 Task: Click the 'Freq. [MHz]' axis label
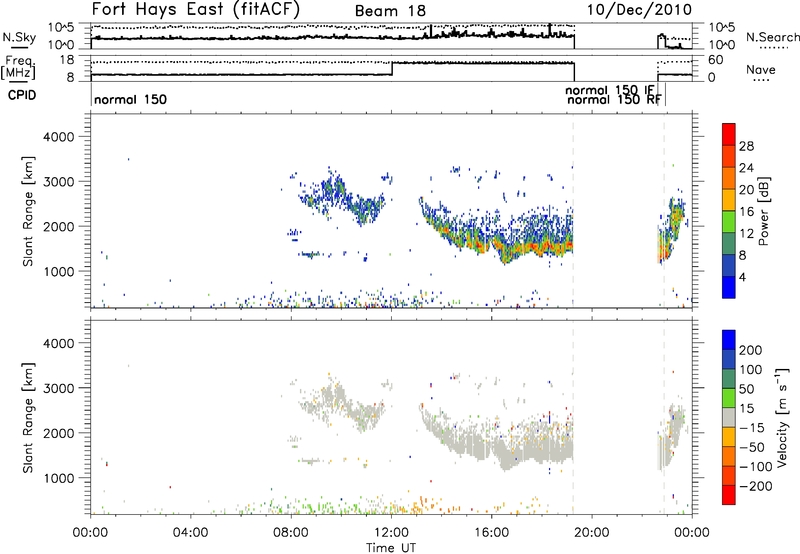point(18,68)
